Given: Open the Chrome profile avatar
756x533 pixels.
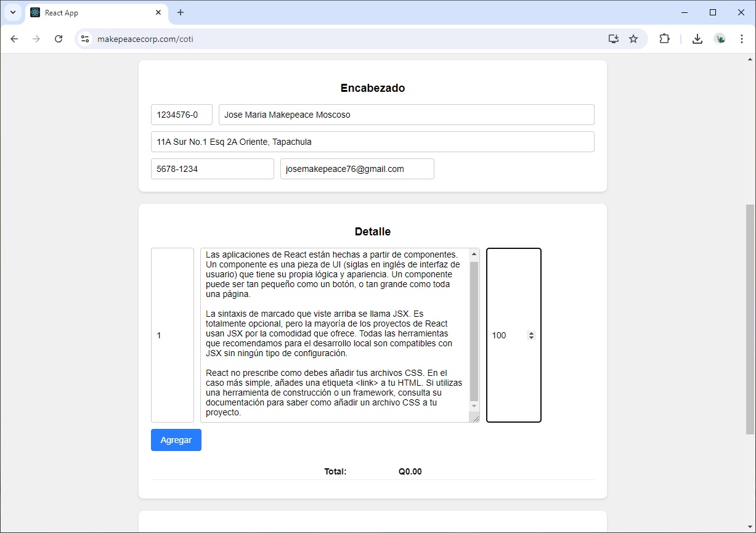Looking at the screenshot, I should [x=720, y=39].
